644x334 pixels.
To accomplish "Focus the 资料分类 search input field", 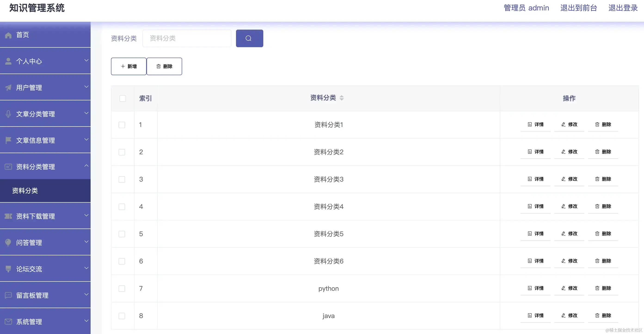I will (187, 38).
